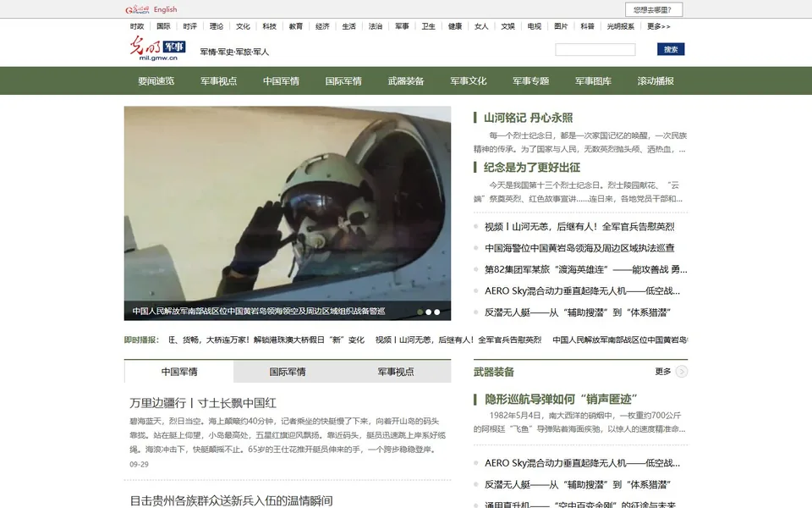Viewport: 812px width, 508px height.
Task: Open 国际 in the top navigation
Action: (163, 26)
